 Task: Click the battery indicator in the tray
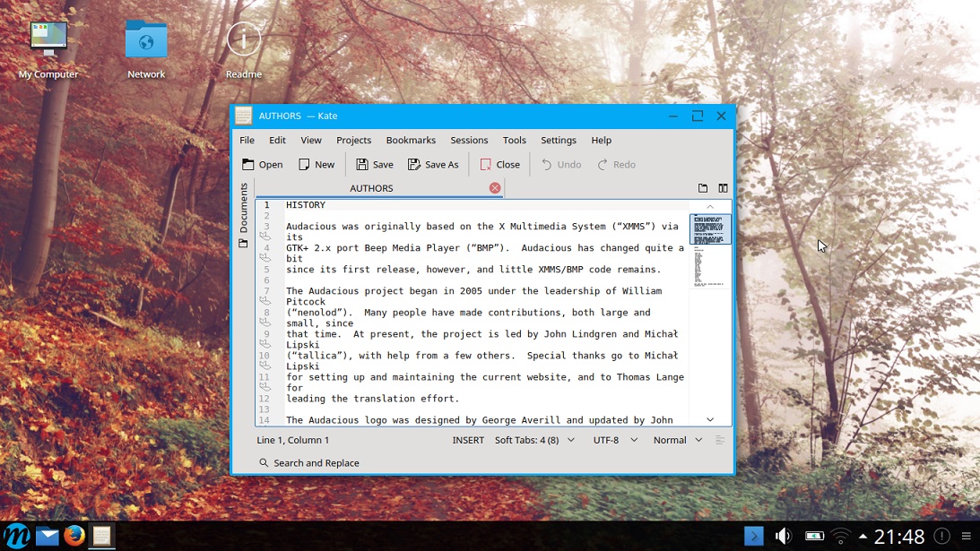[x=814, y=536]
